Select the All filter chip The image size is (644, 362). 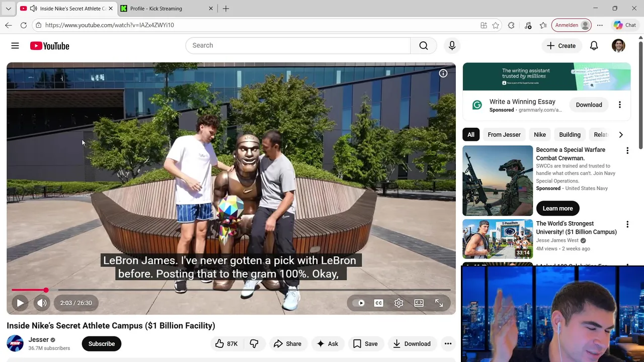(x=471, y=135)
